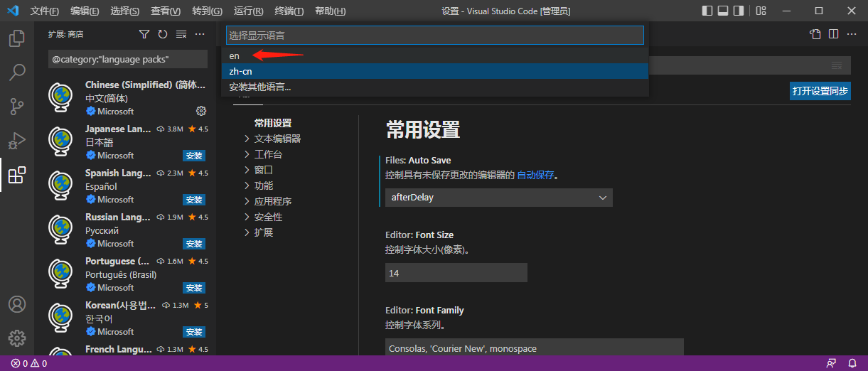The image size is (868, 371).
Task: Open the 帮助(H) menu
Action: click(x=330, y=11)
